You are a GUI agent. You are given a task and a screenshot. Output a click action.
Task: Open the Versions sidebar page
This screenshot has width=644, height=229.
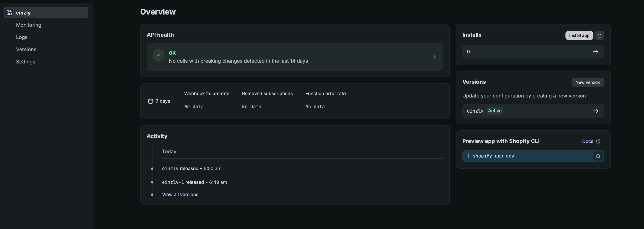click(26, 49)
